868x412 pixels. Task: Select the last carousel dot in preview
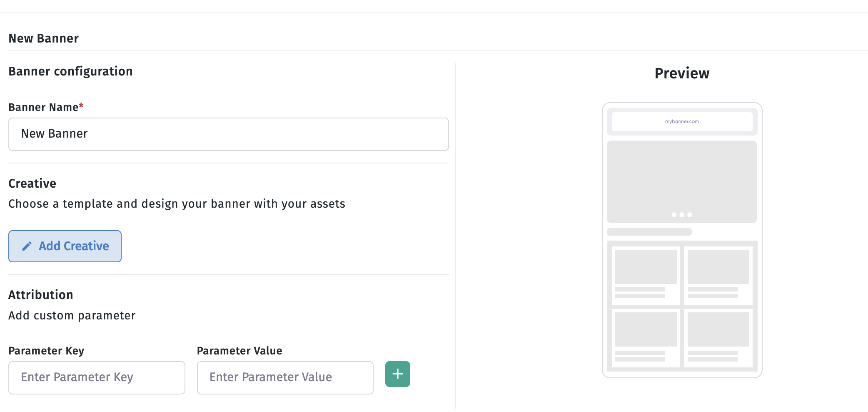pyautogui.click(x=690, y=215)
